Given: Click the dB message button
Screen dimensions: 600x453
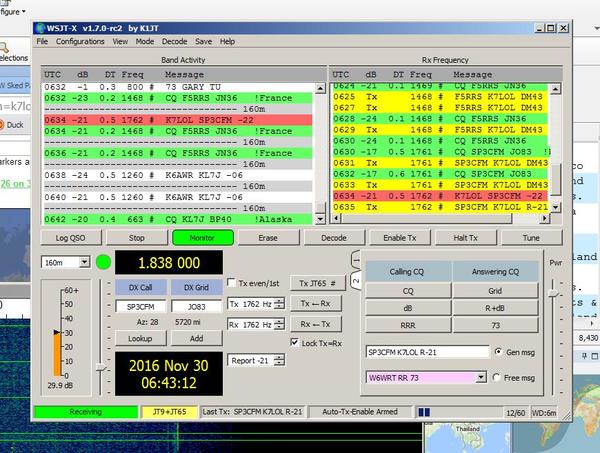Looking at the screenshot, I should click(x=408, y=308).
